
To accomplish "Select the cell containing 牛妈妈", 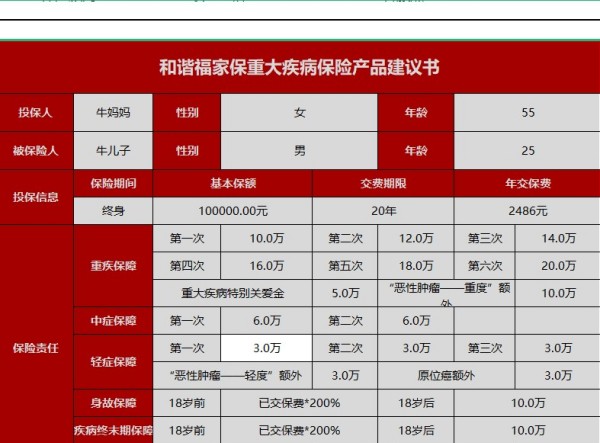I will [113, 112].
